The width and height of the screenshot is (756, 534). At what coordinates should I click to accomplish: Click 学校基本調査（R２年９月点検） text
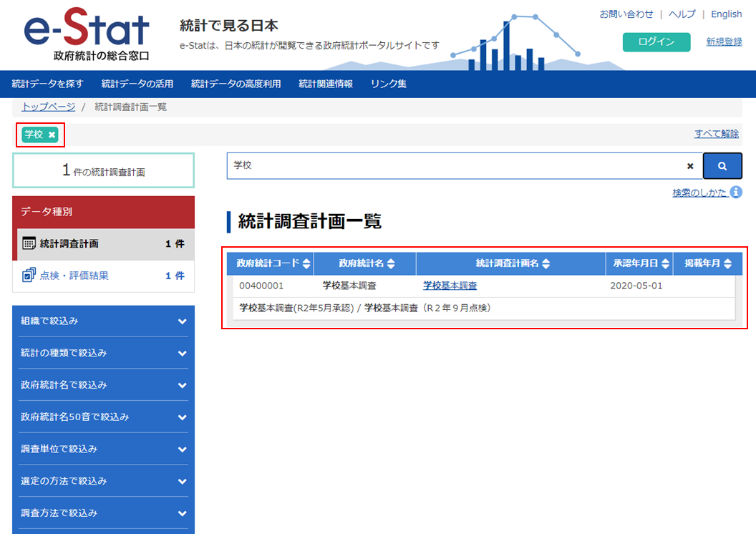[x=427, y=308]
